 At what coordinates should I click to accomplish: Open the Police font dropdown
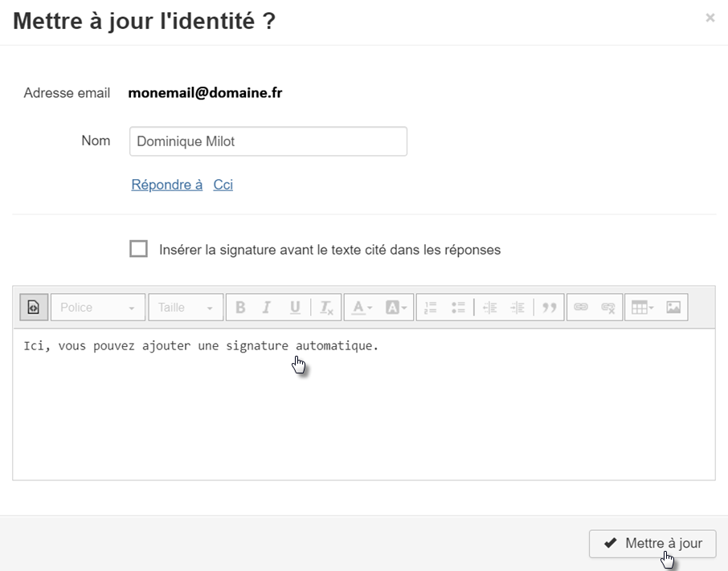click(98, 308)
